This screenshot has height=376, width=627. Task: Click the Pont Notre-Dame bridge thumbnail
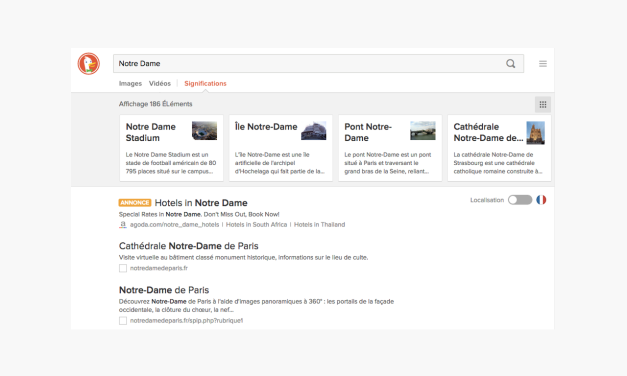pos(423,130)
